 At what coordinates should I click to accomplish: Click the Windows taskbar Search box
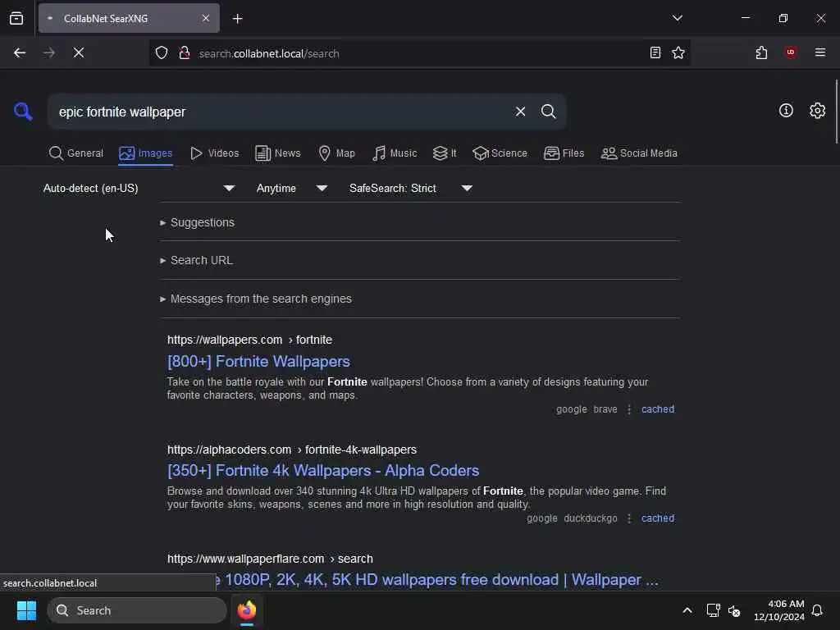click(x=137, y=610)
